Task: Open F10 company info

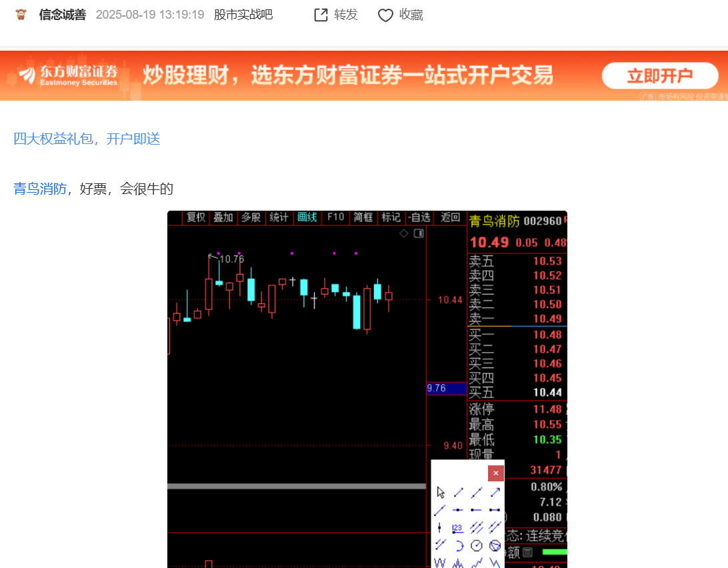Action: (335, 217)
